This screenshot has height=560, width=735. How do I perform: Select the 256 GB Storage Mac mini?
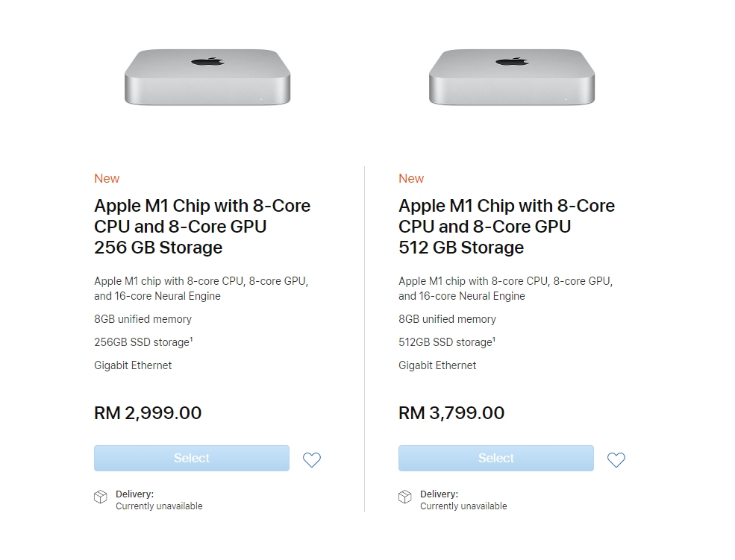coord(192,459)
